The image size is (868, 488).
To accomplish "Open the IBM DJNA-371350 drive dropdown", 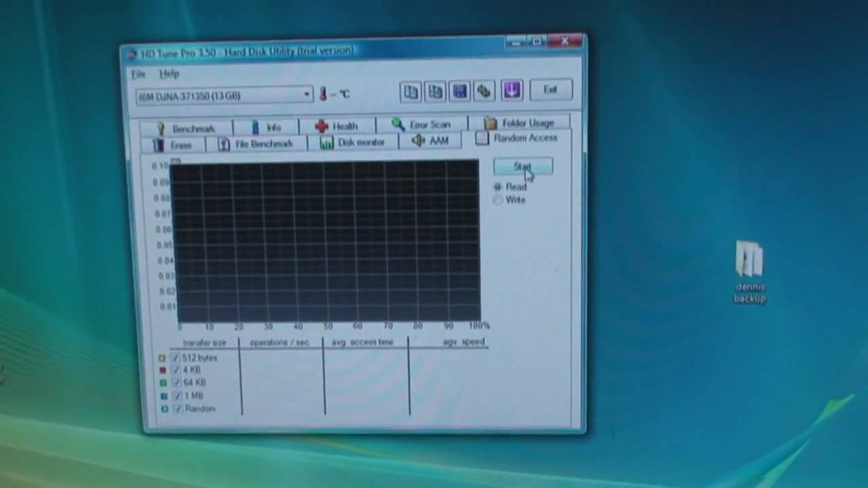I will tap(224, 96).
